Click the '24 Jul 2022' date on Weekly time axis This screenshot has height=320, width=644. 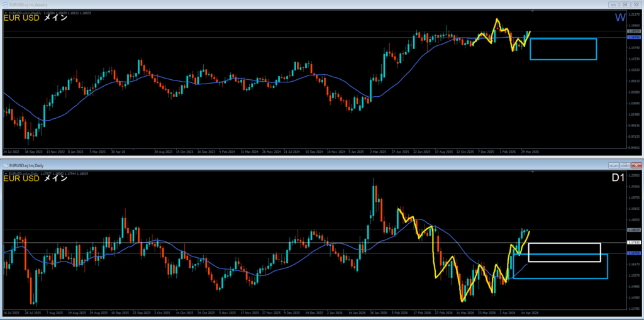coord(11,152)
